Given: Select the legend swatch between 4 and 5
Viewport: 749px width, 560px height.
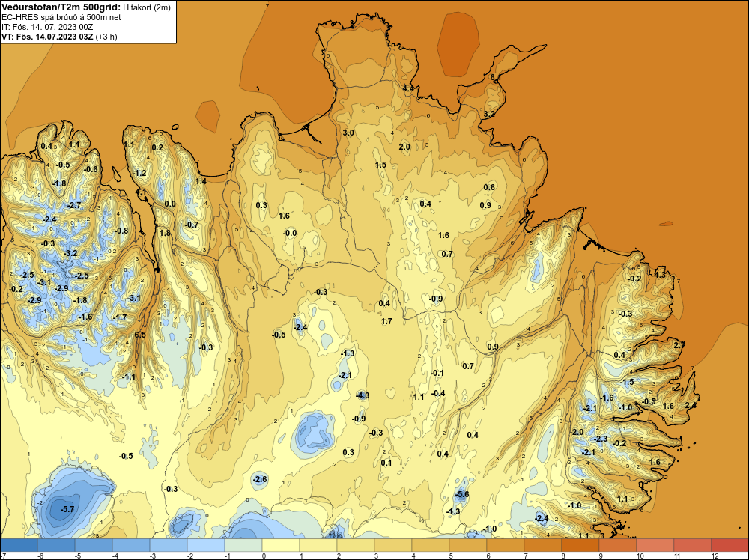Looking at the screenshot, I should (x=431, y=545).
